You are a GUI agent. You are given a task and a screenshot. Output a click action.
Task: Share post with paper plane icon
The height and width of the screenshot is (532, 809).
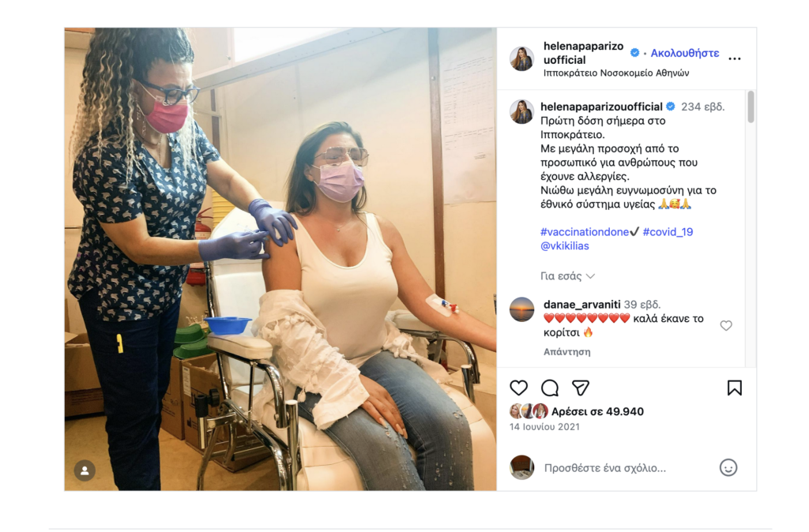coord(581,388)
